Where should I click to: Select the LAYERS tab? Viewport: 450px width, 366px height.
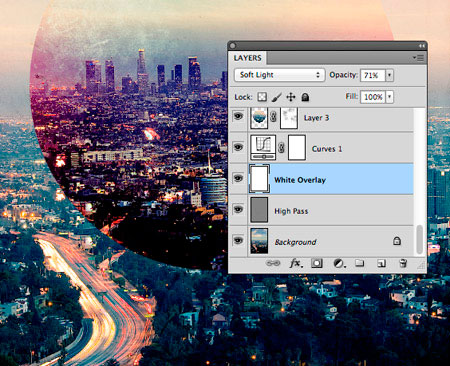247,58
